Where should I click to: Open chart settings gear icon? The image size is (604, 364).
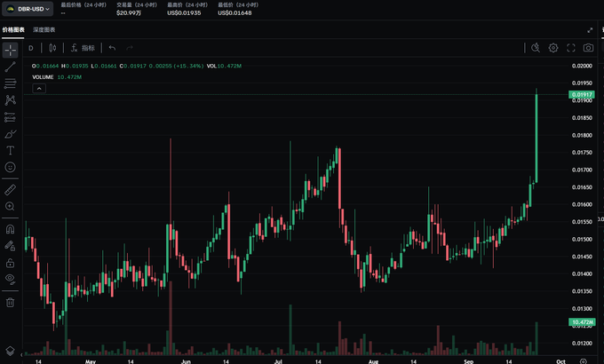553,48
